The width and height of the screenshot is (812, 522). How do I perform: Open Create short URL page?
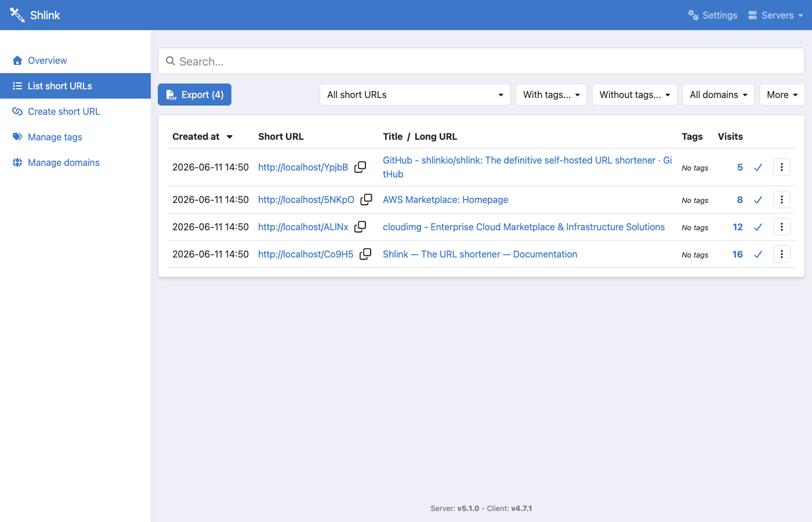tap(75, 111)
